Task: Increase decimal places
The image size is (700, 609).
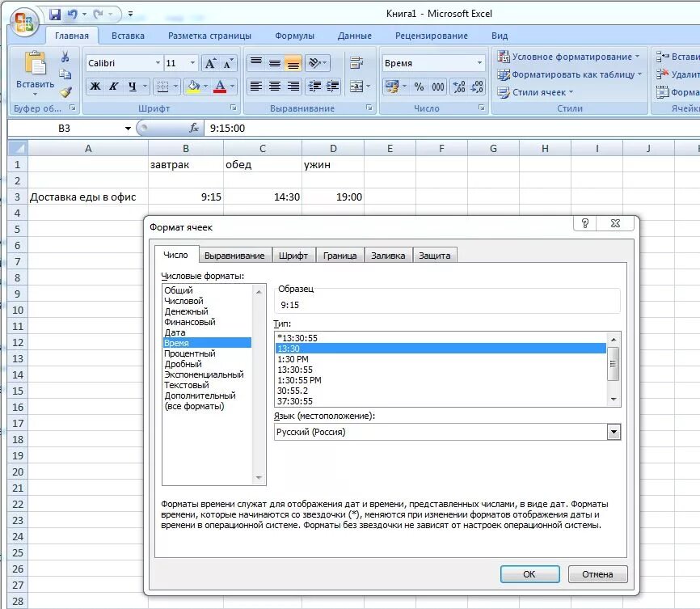Action: click(x=459, y=87)
